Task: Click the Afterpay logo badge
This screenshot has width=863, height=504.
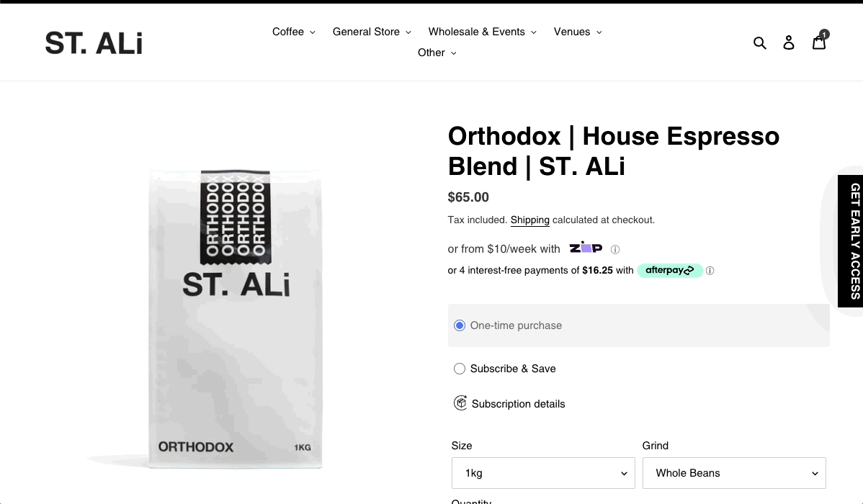Action: [669, 271]
